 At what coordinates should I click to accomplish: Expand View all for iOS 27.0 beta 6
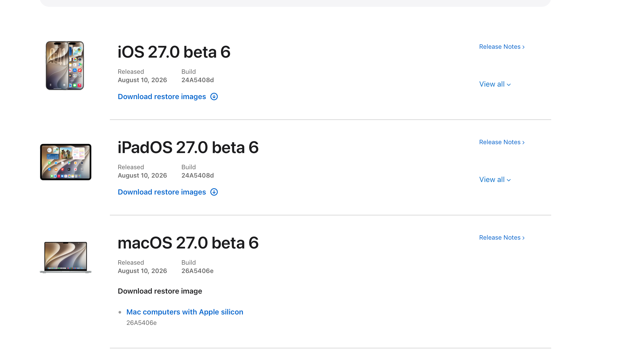pos(495,84)
